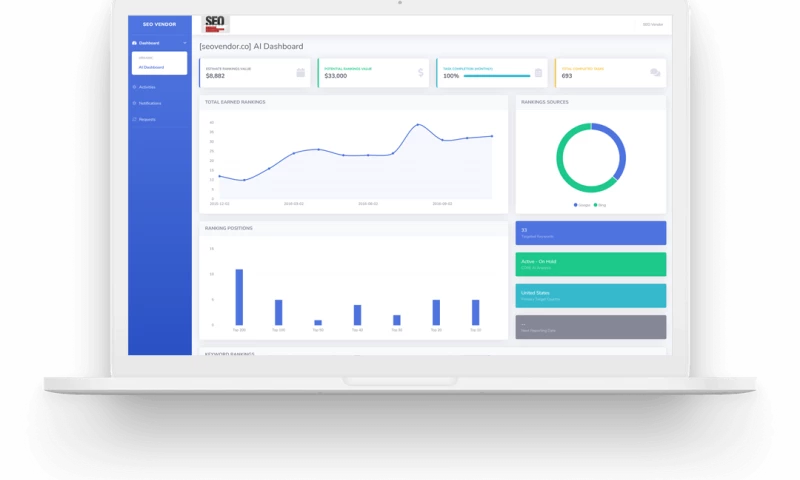Screen dimensions: 800x480
Task: Collapse the Dashboard menu chevron
Action: (x=185, y=43)
